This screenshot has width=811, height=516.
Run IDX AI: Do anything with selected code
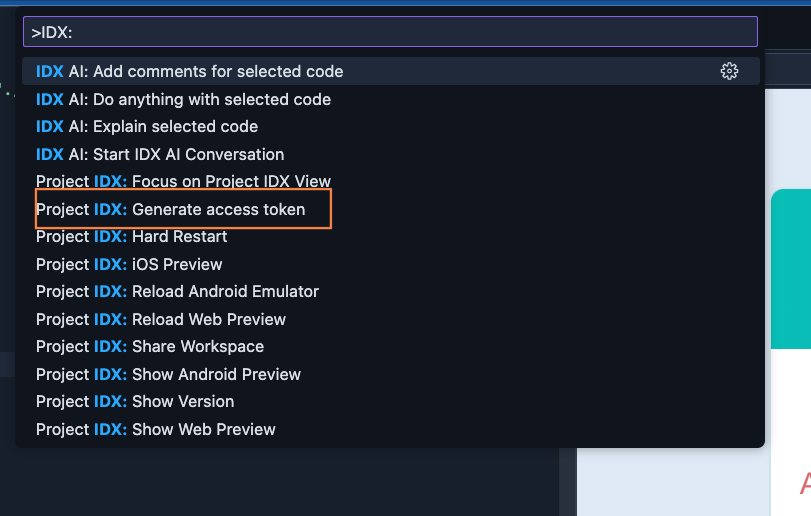(391, 99)
